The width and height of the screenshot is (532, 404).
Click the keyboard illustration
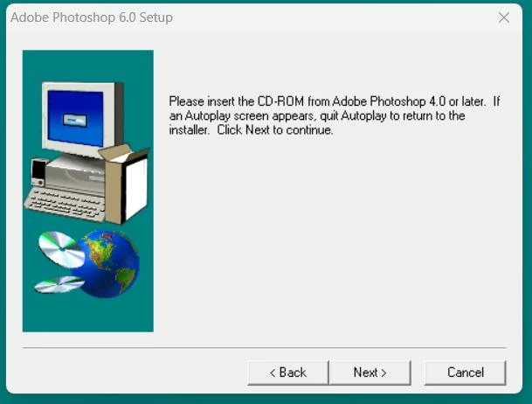tap(65, 205)
